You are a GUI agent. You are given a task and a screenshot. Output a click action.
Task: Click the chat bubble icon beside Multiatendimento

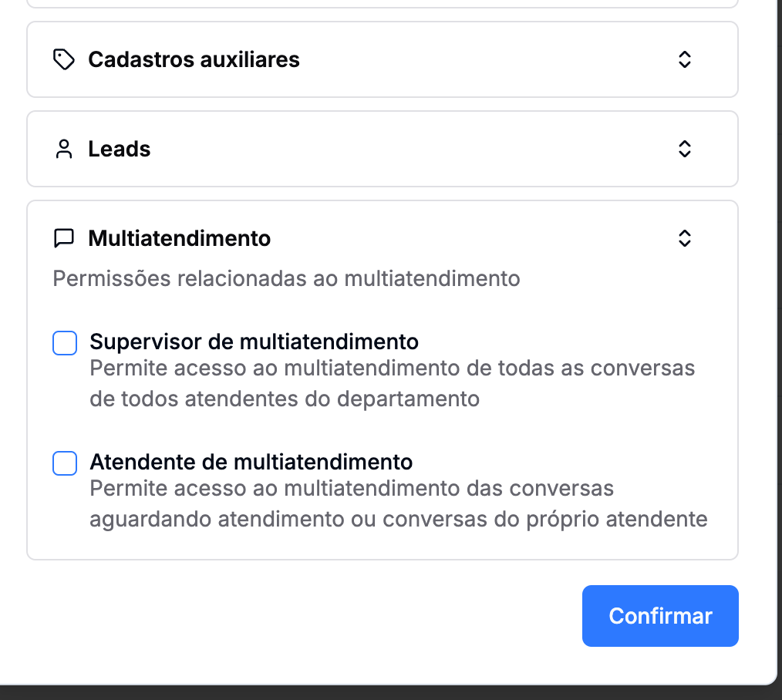pyautogui.click(x=63, y=238)
